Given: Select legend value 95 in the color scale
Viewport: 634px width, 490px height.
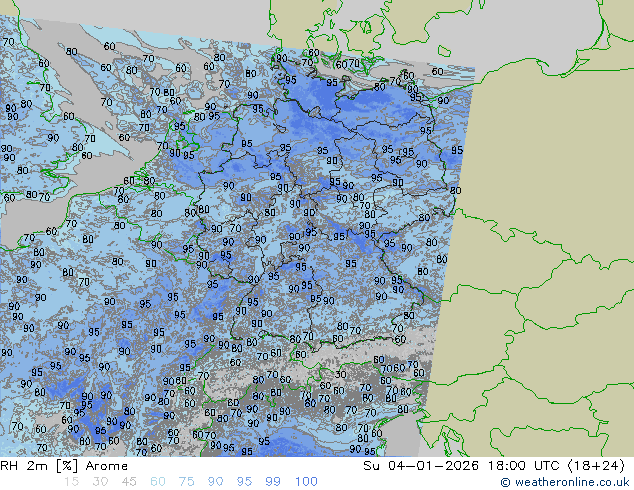Looking at the screenshot, I should click(244, 482).
